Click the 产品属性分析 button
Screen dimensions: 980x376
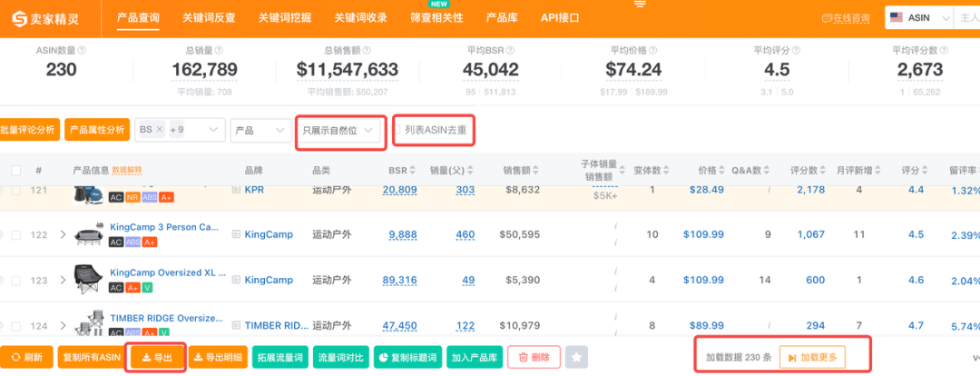click(97, 130)
